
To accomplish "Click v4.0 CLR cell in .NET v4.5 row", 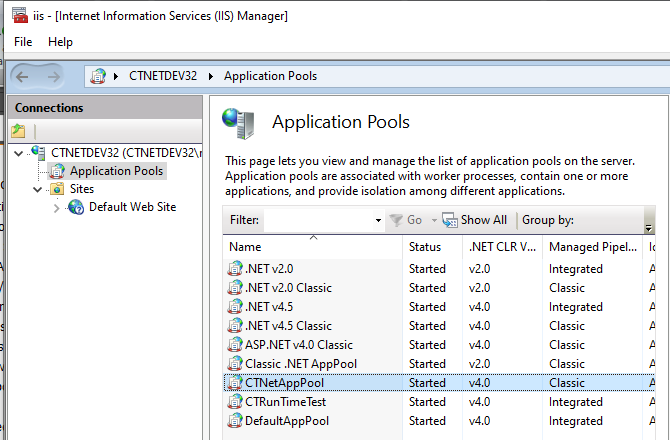I will [479, 307].
